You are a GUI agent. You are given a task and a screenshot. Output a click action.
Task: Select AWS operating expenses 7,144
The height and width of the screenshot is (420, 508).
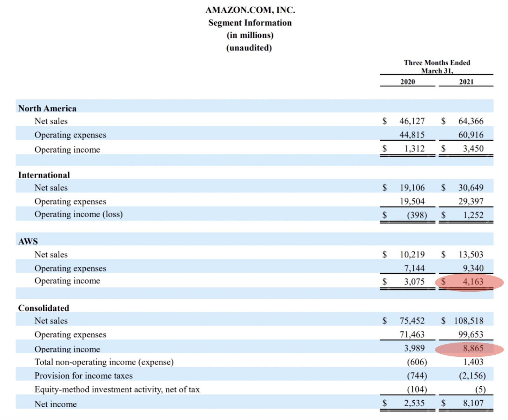tap(414, 269)
